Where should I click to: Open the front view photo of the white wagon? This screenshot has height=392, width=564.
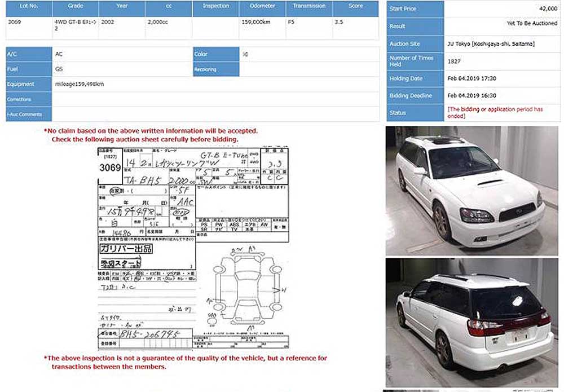472,191
